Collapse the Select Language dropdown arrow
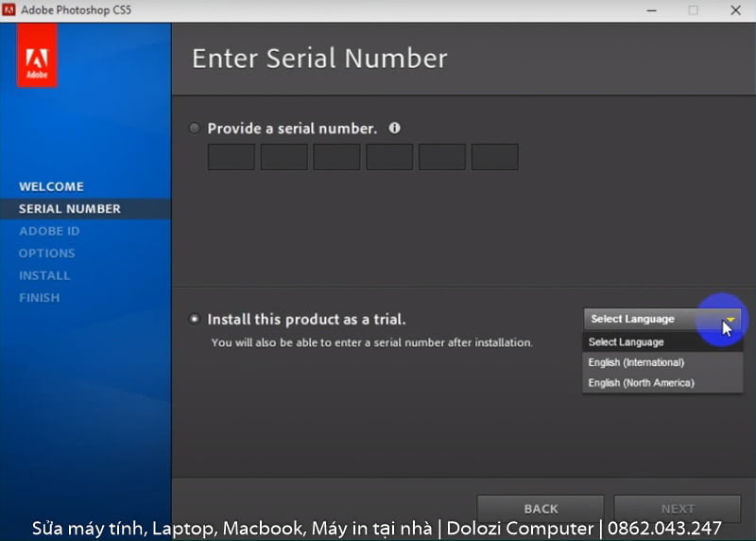 [x=730, y=320]
